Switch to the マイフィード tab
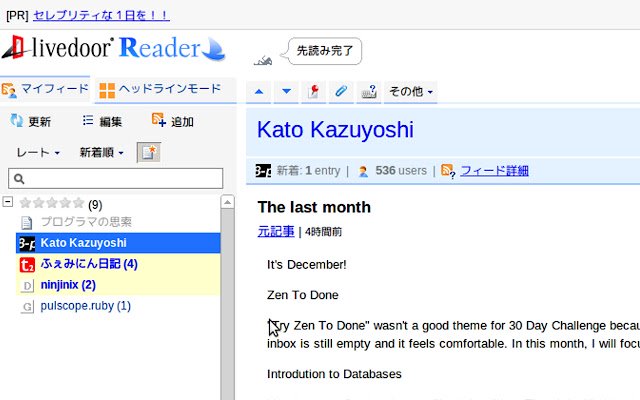This screenshot has height=400, width=640. (x=45, y=89)
